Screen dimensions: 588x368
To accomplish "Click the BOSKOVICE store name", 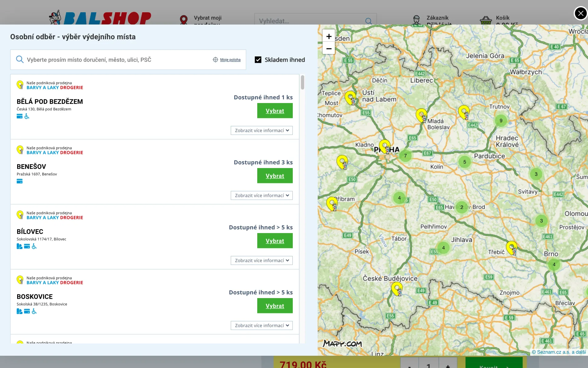I will (35, 297).
